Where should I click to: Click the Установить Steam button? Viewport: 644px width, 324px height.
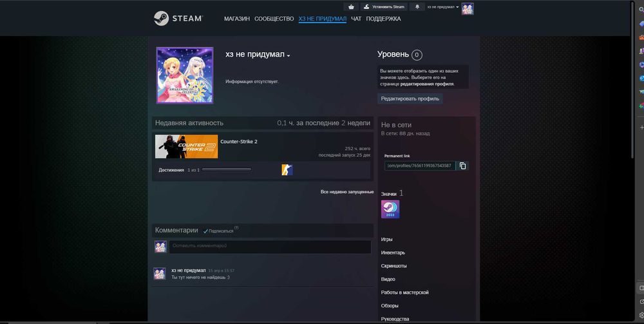(x=384, y=7)
